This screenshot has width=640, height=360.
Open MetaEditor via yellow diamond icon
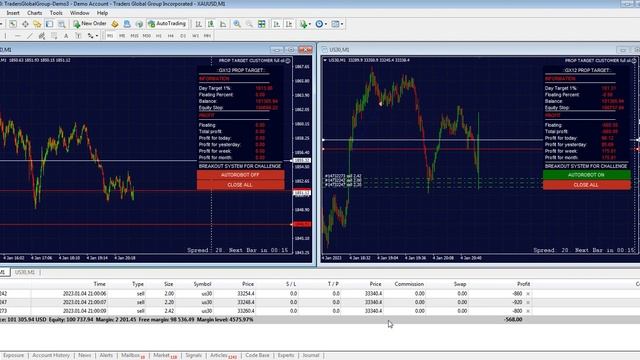pos(115,24)
